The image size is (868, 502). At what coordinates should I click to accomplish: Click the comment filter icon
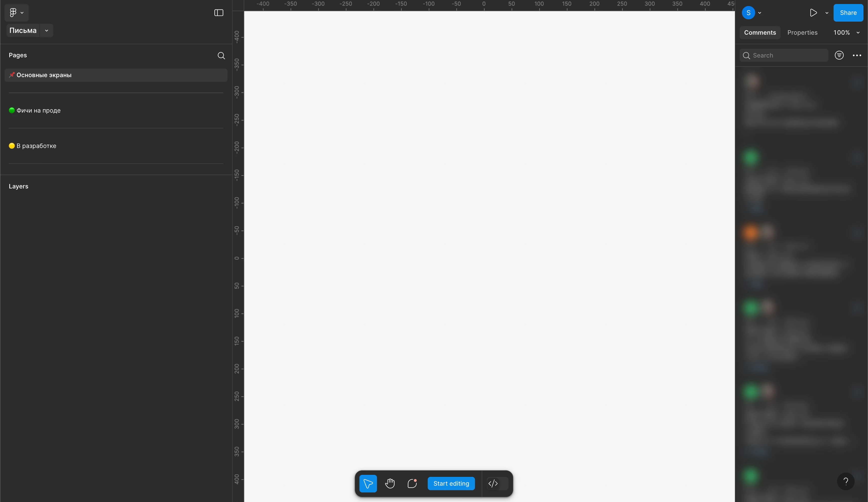839,55
